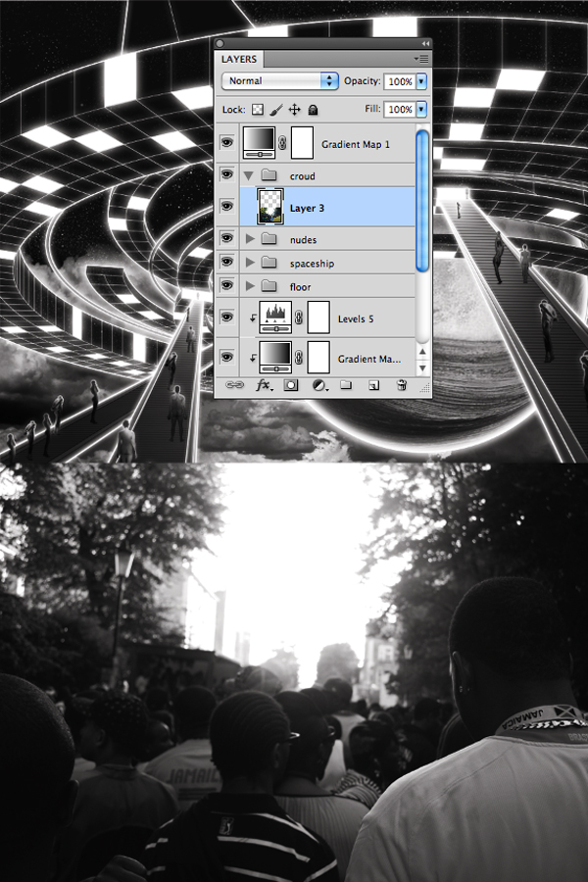Image resolution: width=588 pixels, height=882 pixels.
Task: Hide the Gradient Map 1 layer
Action: tap(228, 144)
